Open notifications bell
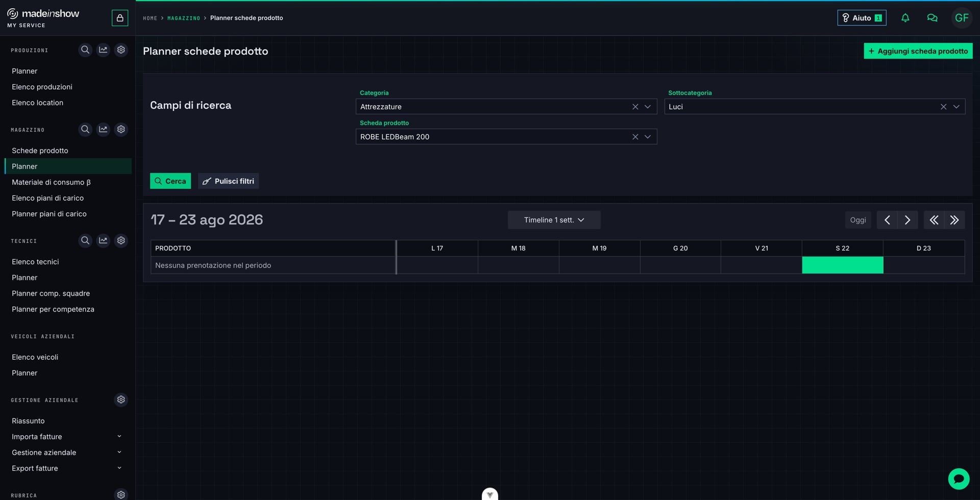The width and height of the screenshot is (980, 500). tap(905, 18)
